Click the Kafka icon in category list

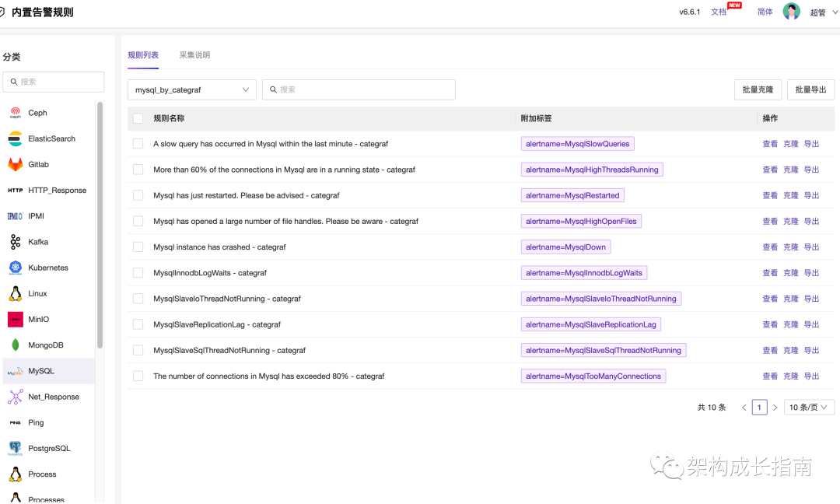[16, 242]
